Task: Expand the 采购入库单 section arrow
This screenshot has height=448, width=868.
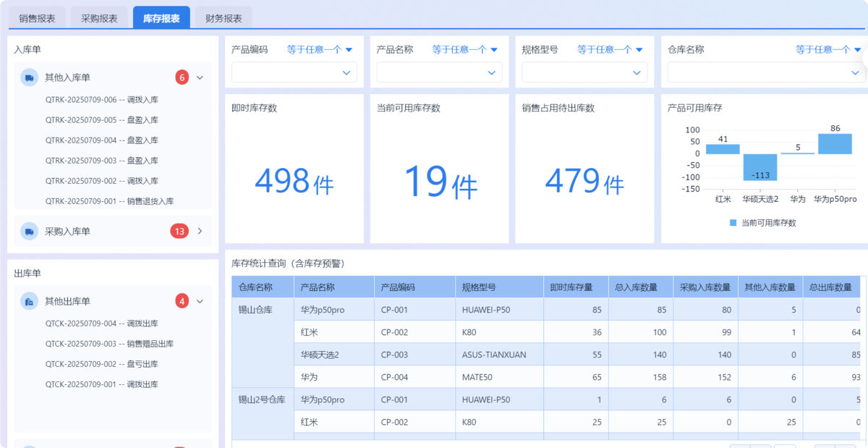Action: (200, 232)
